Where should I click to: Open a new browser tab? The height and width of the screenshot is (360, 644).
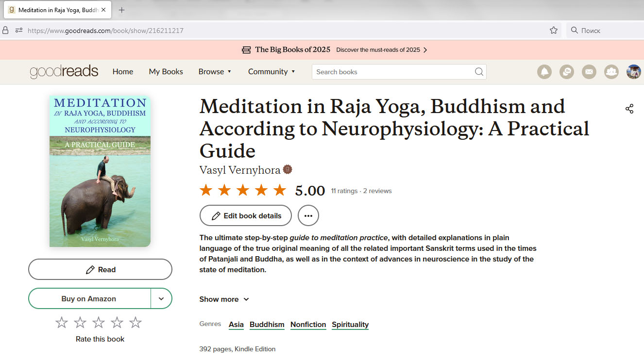click(121, 10)
